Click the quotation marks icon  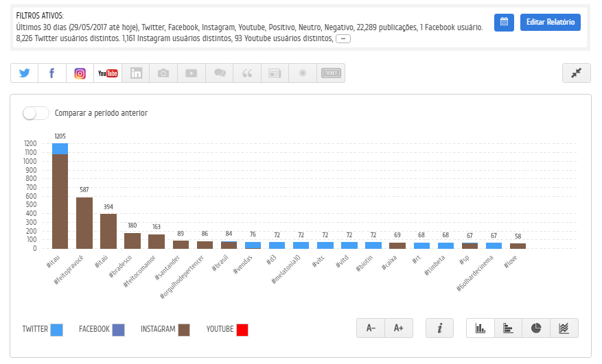click(x=247, y=73)
